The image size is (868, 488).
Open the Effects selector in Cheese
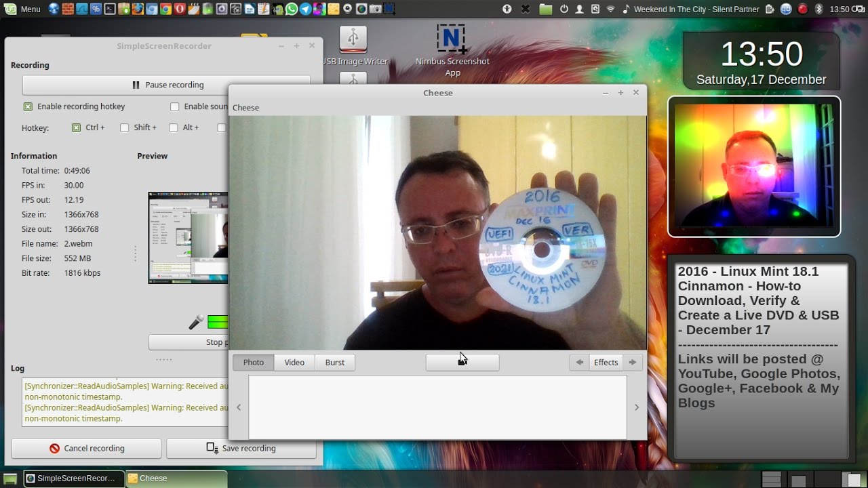click(606, 363)
